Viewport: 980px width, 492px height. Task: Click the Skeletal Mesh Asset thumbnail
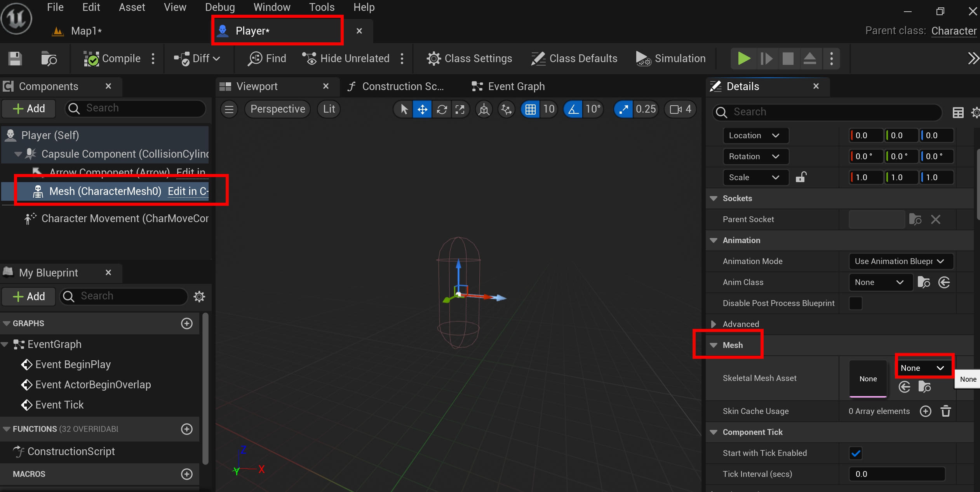tap(868, 379)
